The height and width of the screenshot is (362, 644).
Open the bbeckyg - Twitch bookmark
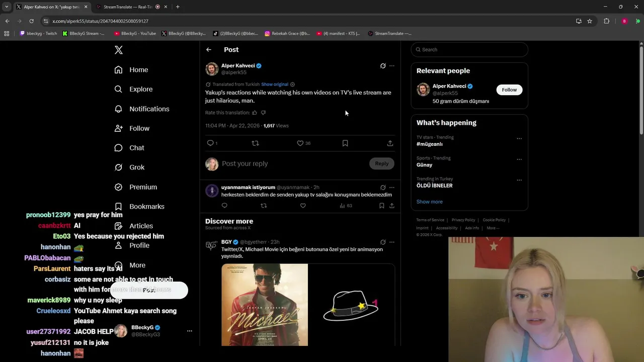[38, 34]
